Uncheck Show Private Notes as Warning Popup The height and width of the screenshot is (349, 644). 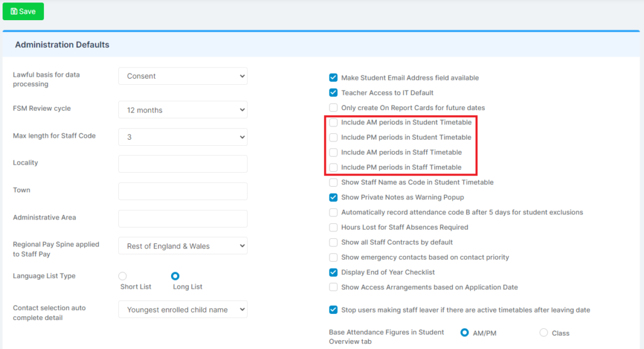[x=333, y=197]
